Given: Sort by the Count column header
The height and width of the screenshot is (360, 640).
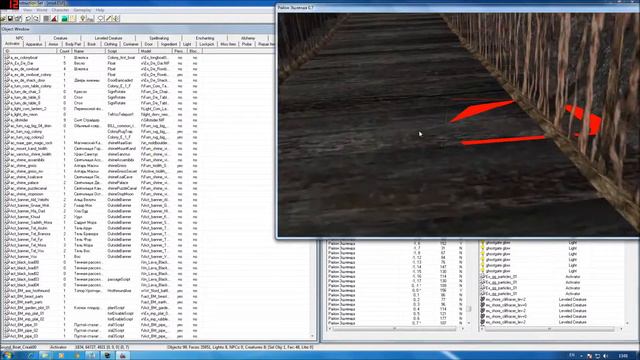Looking at the screenshot, I should [x=64, y=51].
